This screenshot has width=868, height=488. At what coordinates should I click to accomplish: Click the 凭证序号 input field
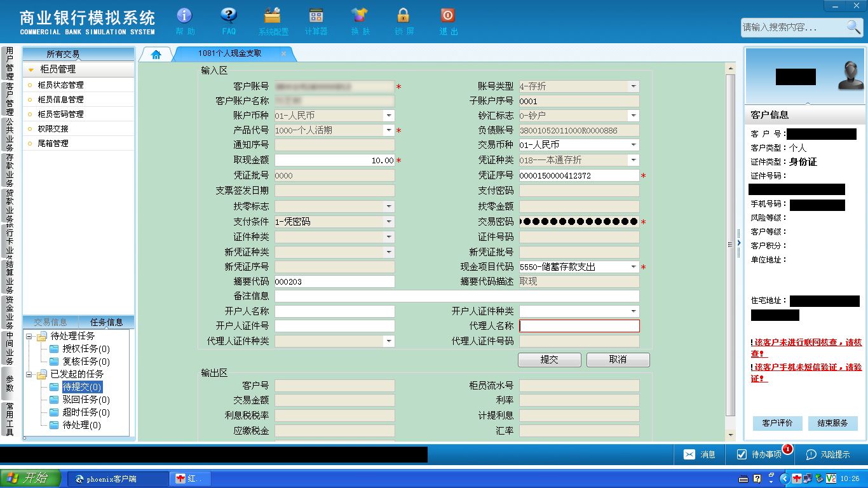click(579, 175)
